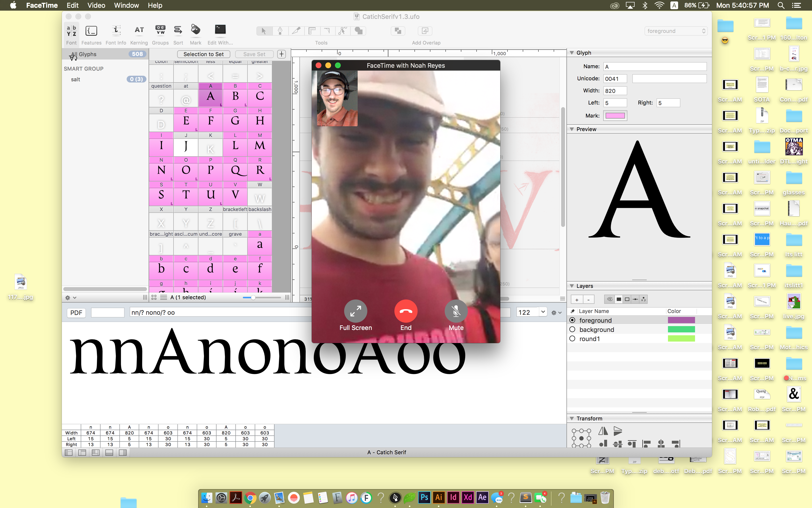This screenshot has width=812, height=508.
Task: Open Photoshop from the dock
Action: [x=424, y=497]
